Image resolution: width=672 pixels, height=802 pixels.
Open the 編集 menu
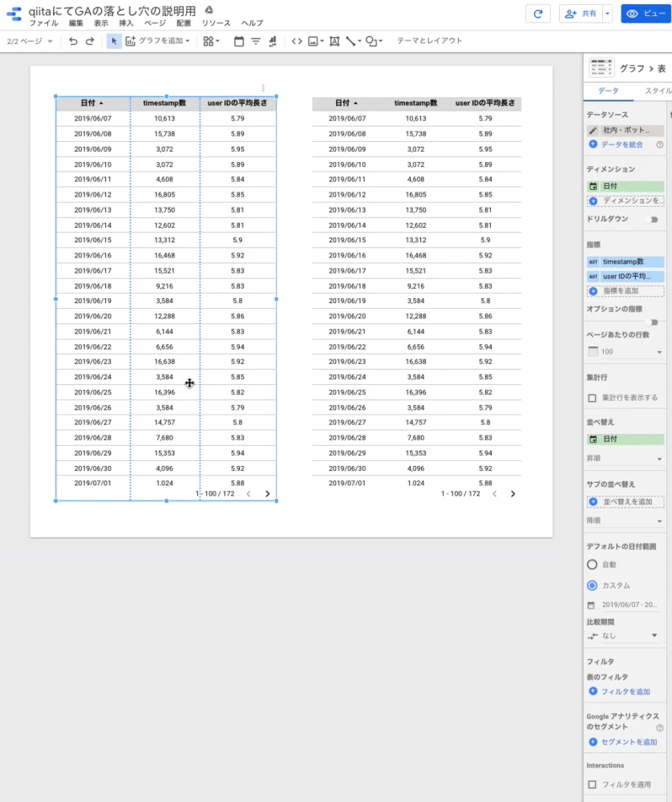pyautogui.click(x=76, y=23)
